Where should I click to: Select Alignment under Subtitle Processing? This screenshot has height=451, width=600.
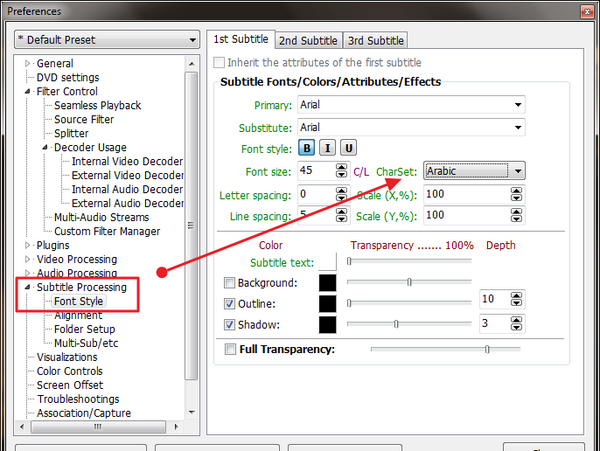click(78, 315)
